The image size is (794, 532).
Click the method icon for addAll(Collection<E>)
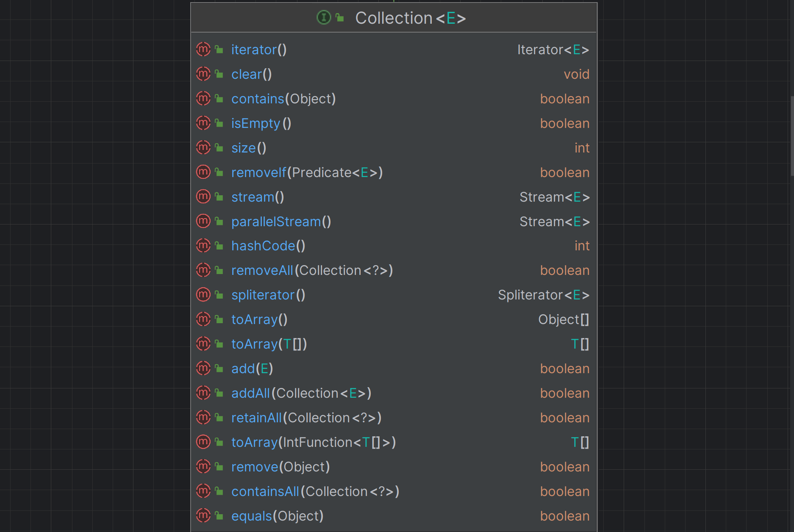[x=203, y=393]
